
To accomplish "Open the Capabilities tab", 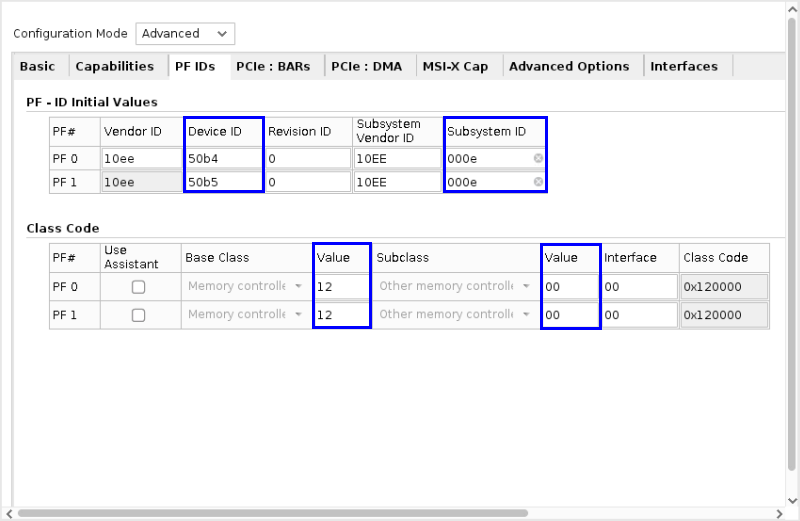I will [x=114, y=66].
